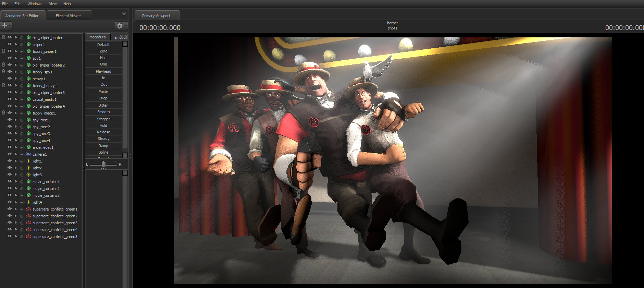Click the select arrow of movie_curtains2

(x=16, y=189)
